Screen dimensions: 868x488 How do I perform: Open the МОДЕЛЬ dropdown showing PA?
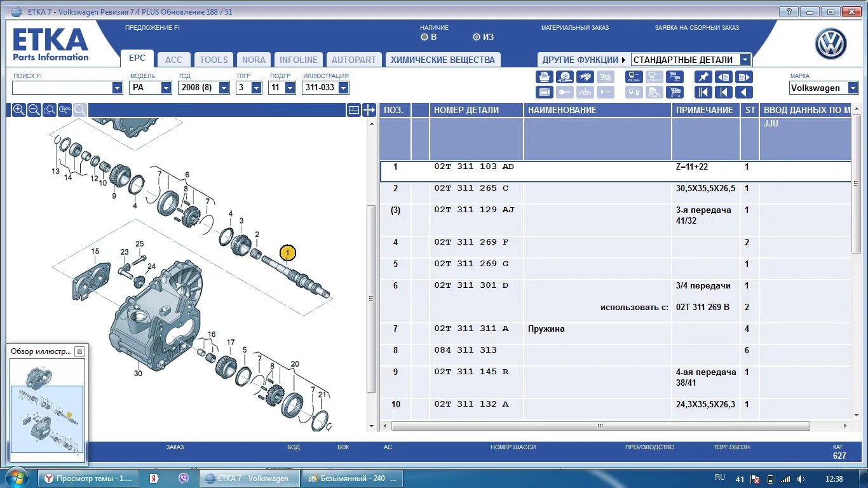[x=166, y=88]
